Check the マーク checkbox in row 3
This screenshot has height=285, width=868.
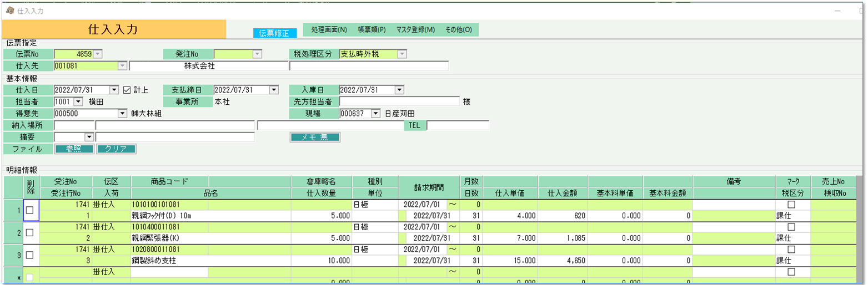coord(791,249)
